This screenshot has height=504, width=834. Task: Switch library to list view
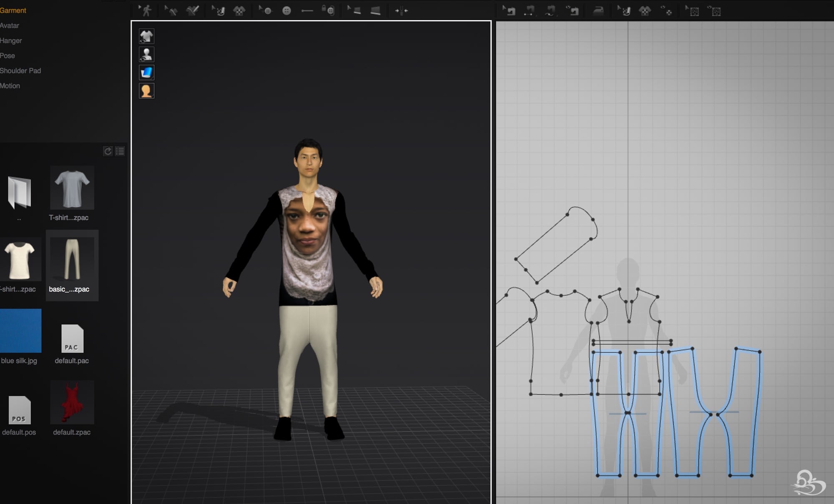tap(120, 151)
